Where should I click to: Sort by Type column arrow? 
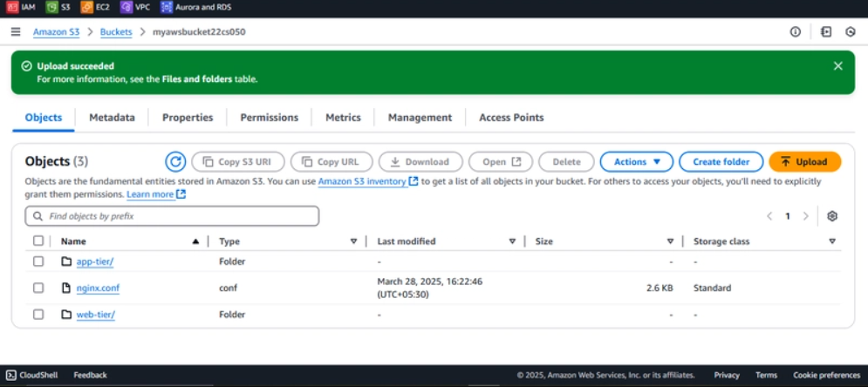(x=353, y=241)
